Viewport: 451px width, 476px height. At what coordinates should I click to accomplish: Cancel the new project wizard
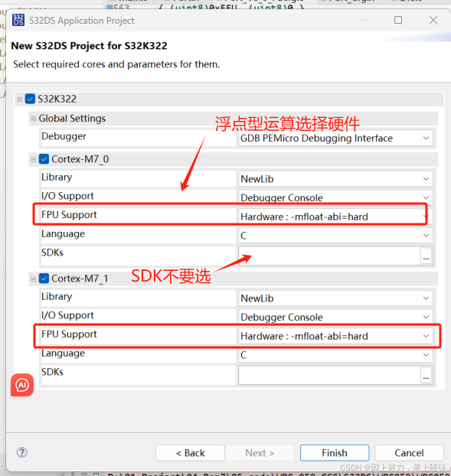tap(409, 453)
